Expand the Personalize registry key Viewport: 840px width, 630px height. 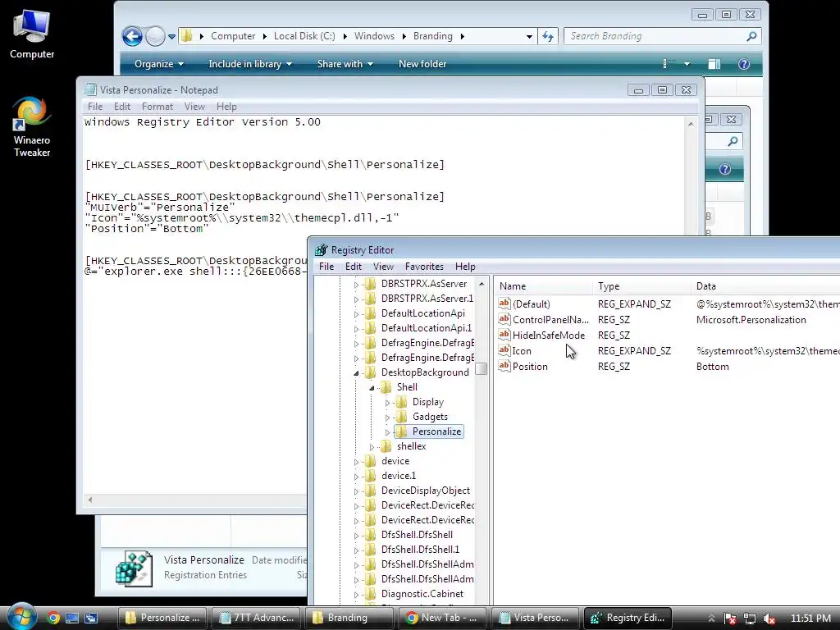(387, 431)
